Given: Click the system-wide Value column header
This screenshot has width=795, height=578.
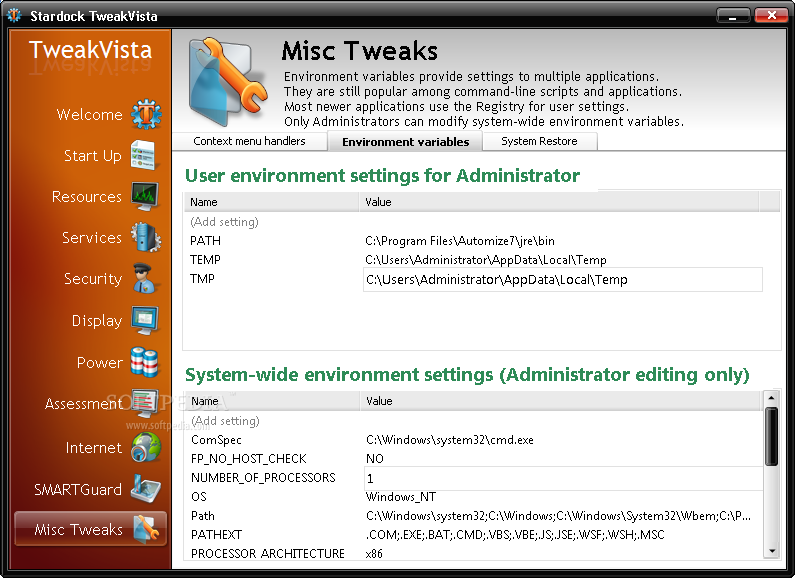Looking at the screenshot, I should [560, 401].
